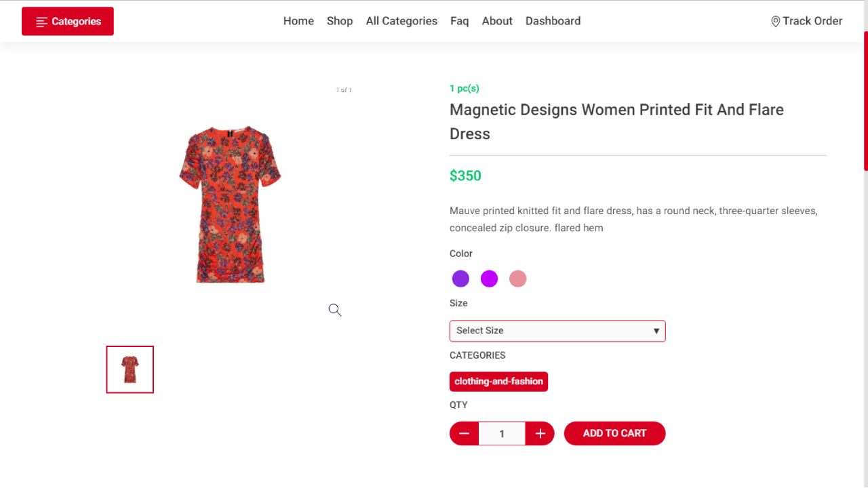Expand the Categories menu button

click(x=68, y=22)
